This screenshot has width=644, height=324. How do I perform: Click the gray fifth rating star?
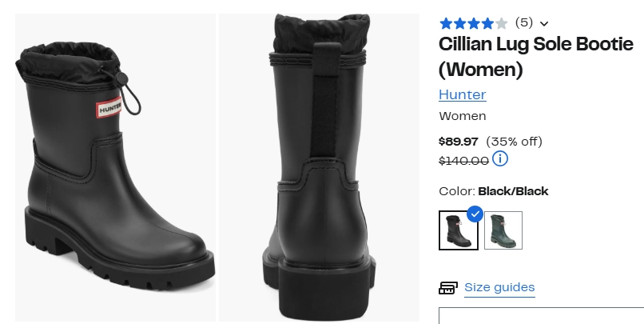[x=501, y=23]
